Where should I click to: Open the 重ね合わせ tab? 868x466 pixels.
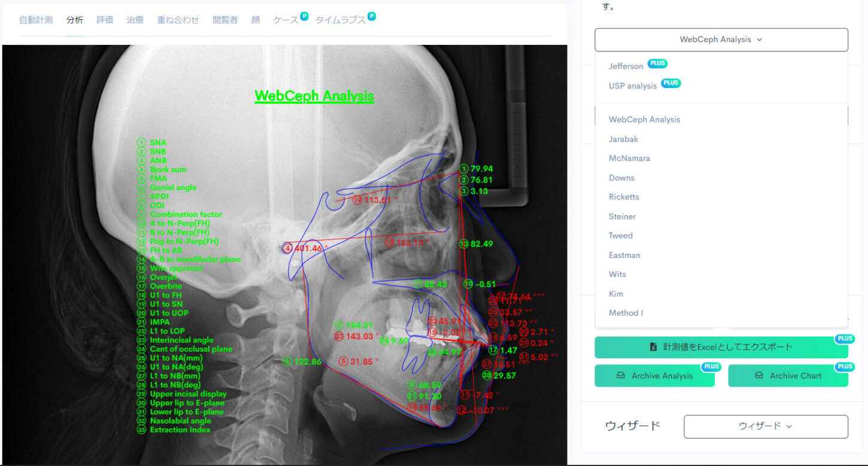click(178, 20)
